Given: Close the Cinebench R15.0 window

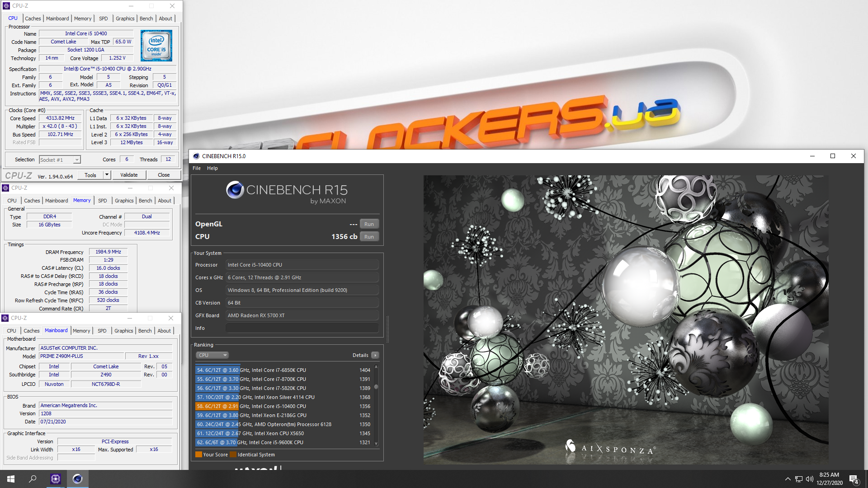Looking at the screenshot, I should [854, 156].
